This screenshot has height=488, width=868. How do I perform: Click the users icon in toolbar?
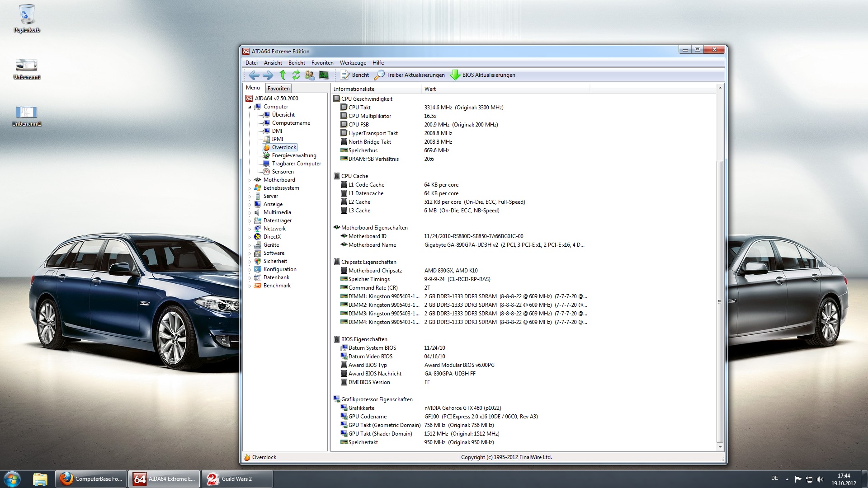tap(310, 75)
